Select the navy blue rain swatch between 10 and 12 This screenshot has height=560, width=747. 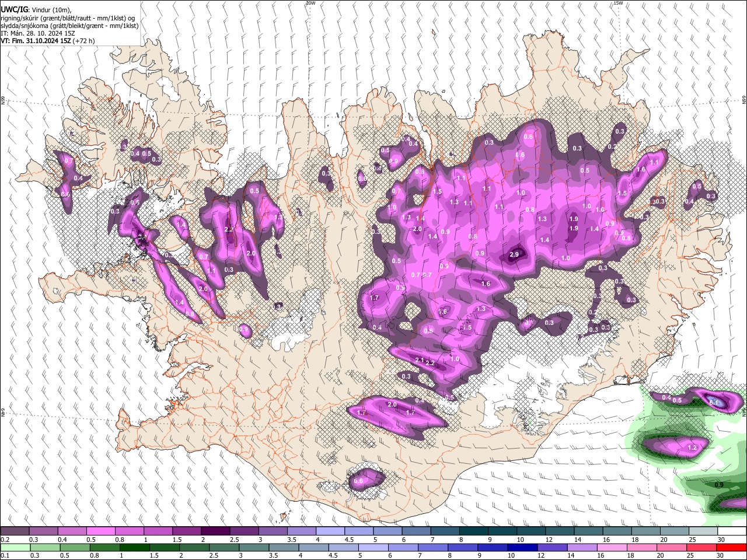(x=522, y=548)
